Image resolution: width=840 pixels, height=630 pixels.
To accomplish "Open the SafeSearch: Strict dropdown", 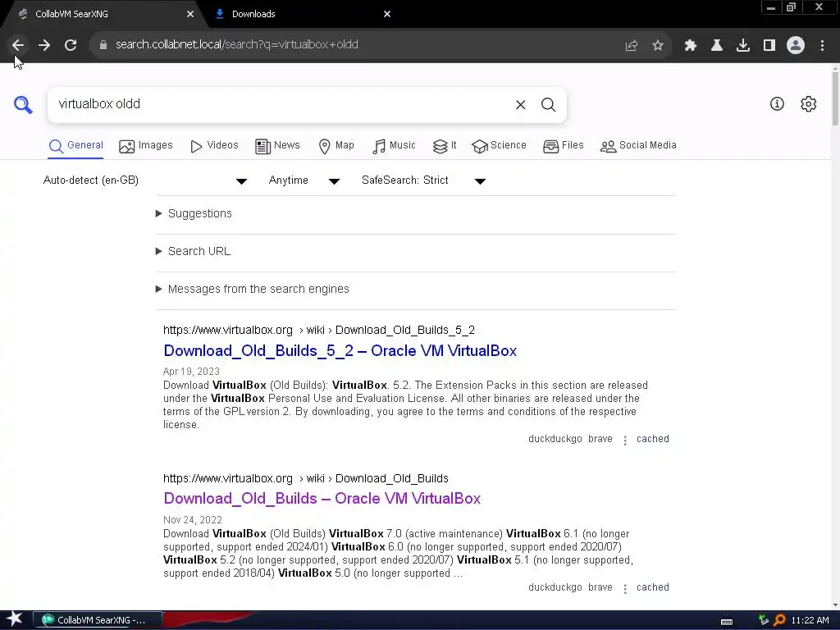I will (x=424, y=180).
